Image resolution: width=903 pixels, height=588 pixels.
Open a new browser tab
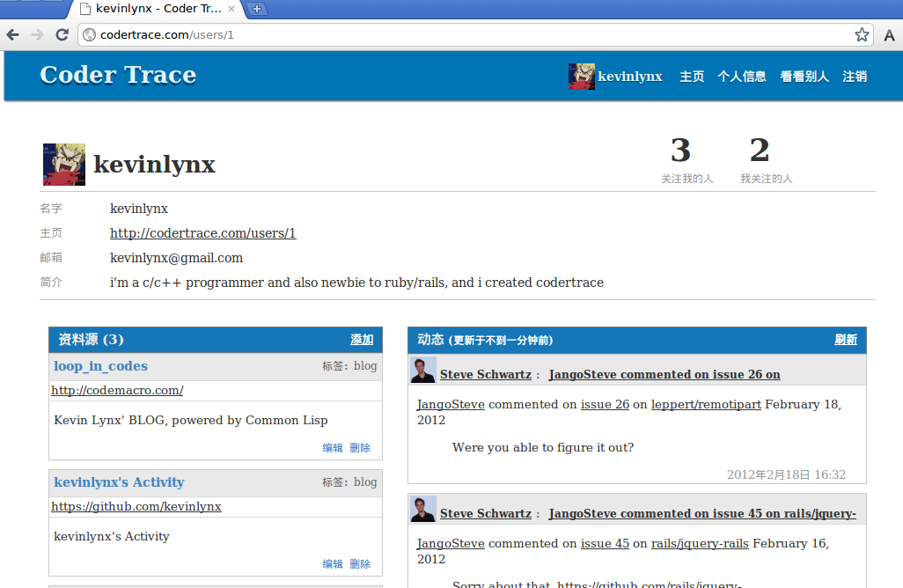click(x=257, y=9)
